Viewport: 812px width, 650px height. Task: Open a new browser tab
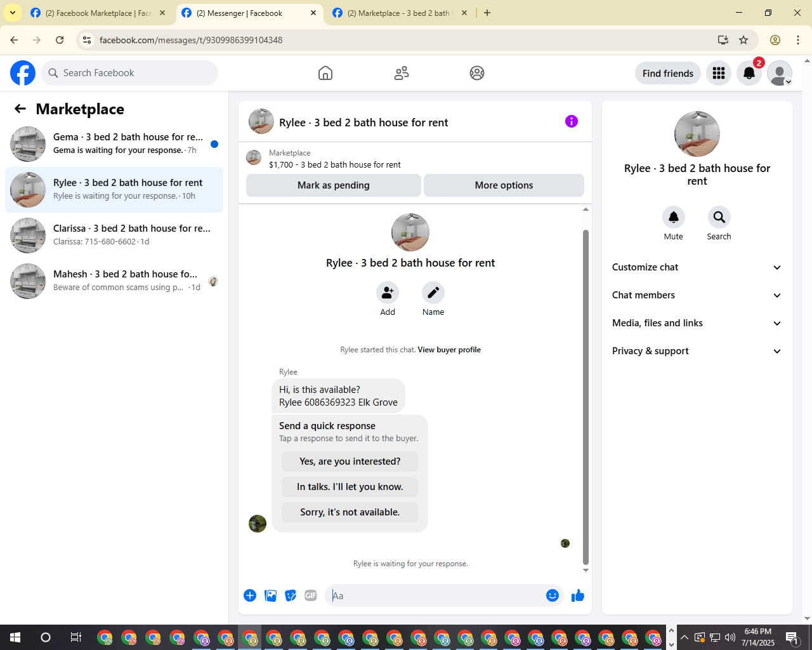tap(487, 13)
